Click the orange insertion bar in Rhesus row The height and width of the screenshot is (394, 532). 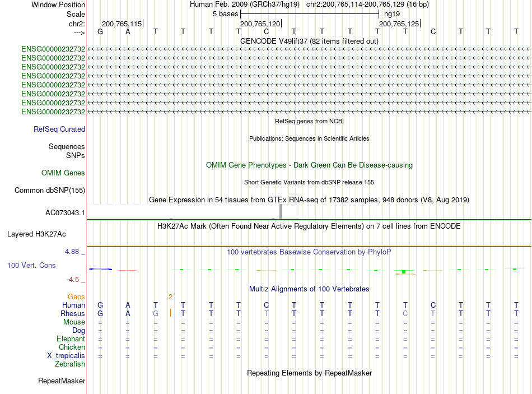click(170, 313)
